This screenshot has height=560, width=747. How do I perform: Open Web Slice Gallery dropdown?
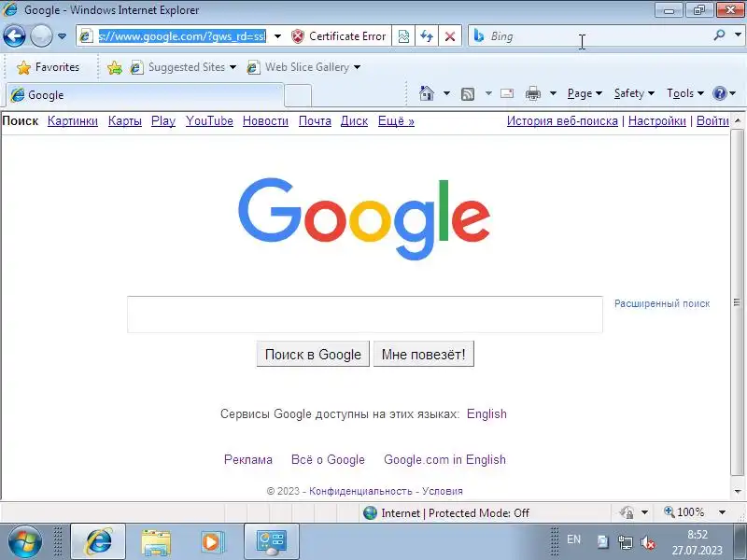304,67
